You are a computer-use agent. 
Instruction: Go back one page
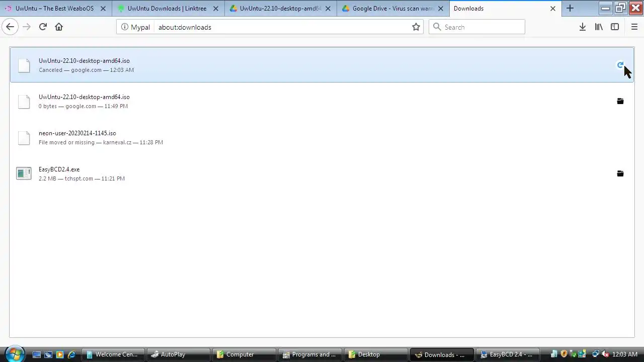click(10, 27)
